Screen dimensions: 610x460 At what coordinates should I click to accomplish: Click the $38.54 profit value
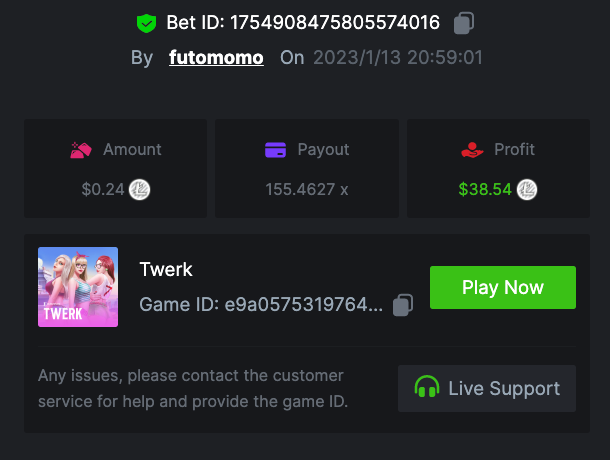485,189
